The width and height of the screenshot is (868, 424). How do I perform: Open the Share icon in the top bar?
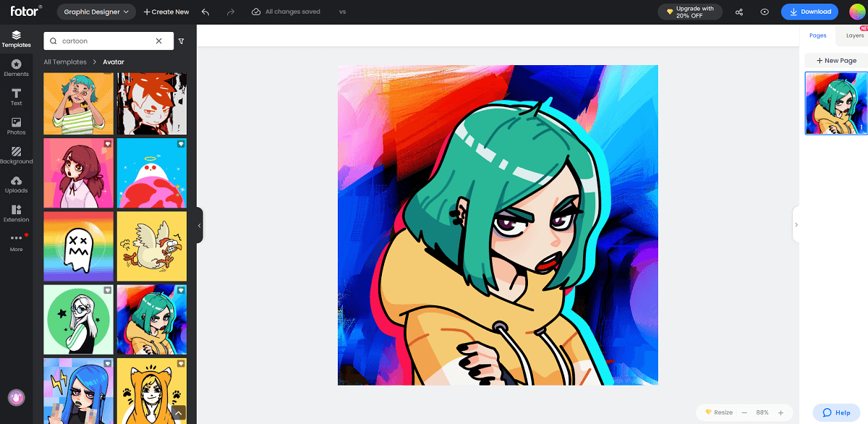(x=739, y=12)
